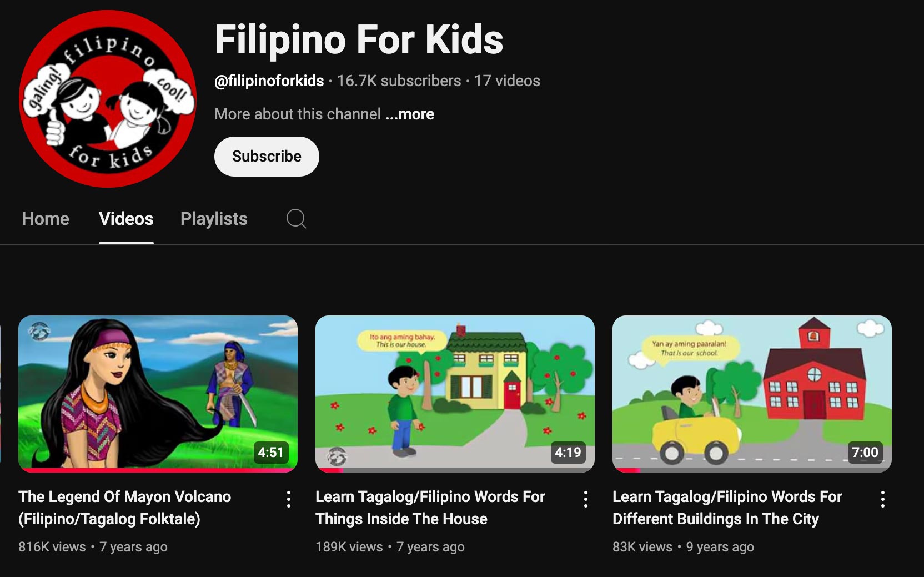Expand the channel description with ...more

[410, 114]
